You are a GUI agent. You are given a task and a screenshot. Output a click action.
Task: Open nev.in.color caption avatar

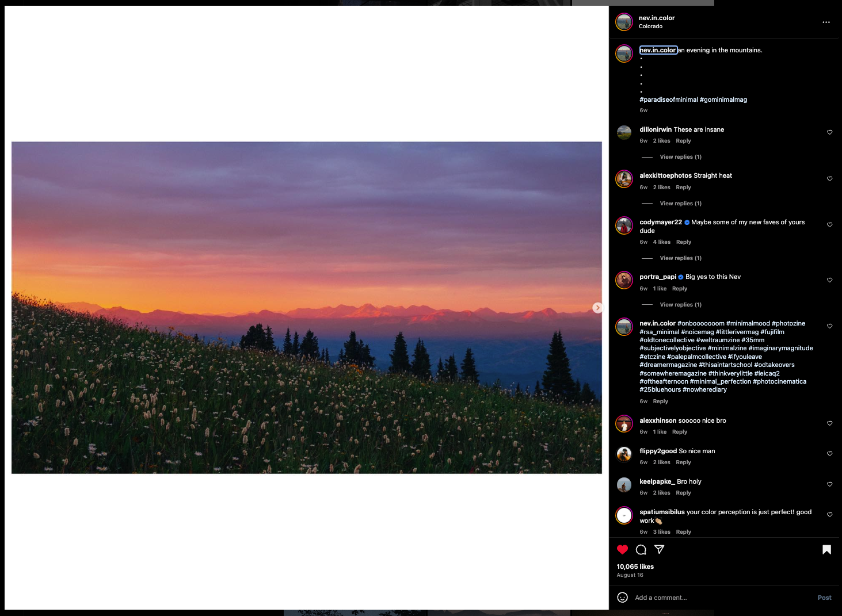point(624,53)
